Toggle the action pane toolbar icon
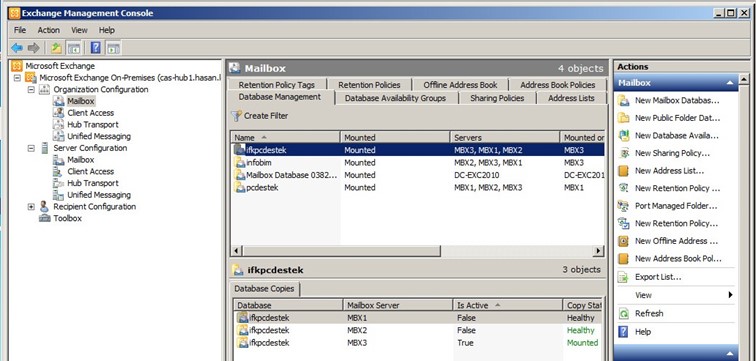 113,48
